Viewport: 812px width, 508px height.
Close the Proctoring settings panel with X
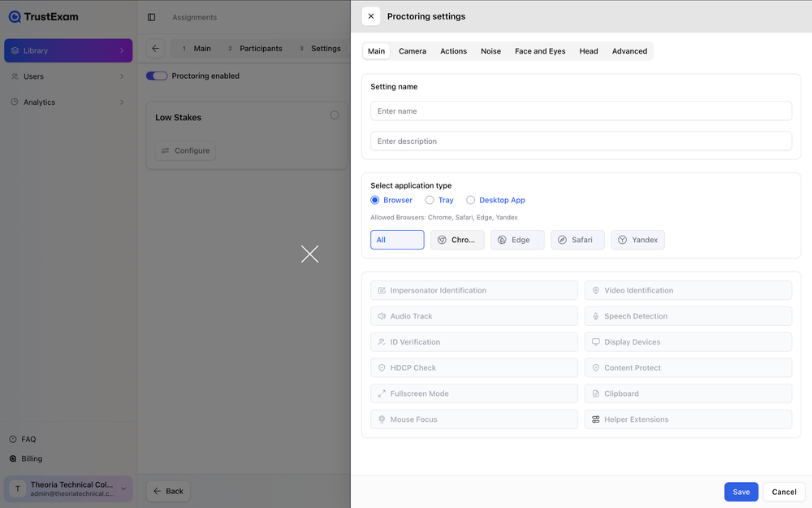point(371,16)
